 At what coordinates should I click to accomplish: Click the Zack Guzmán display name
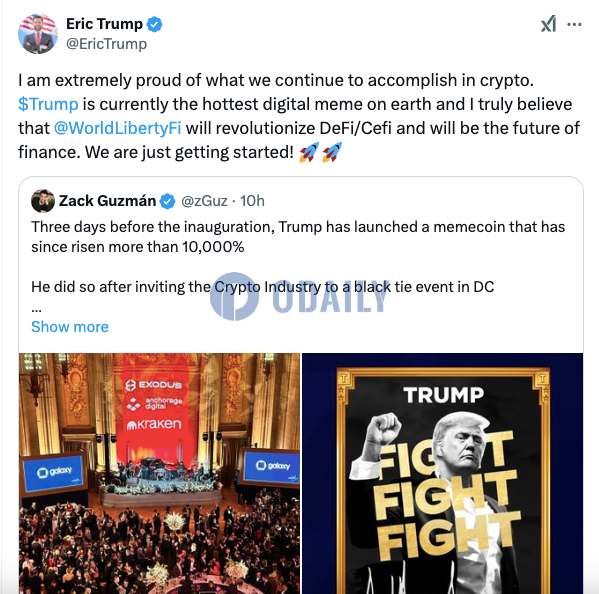tap(107, 201)
